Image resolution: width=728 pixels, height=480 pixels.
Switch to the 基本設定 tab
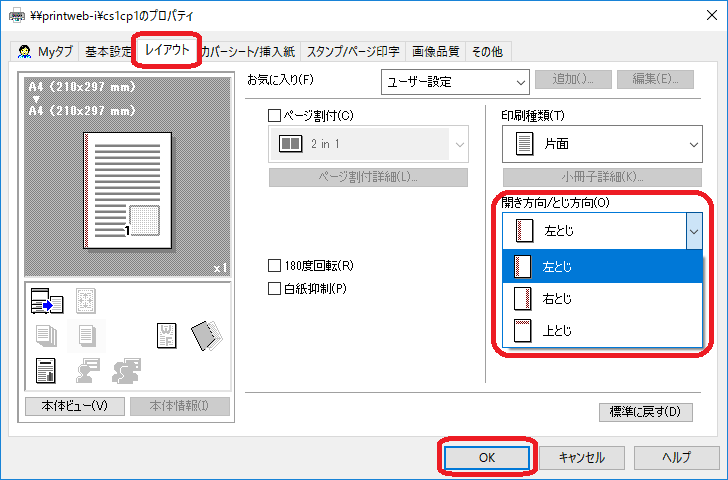(108, 52)
